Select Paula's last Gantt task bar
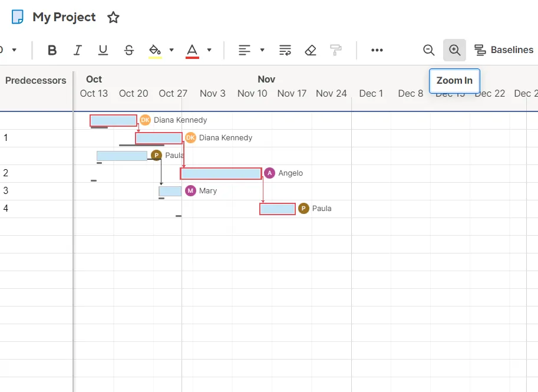538x392 pixels. point(278,209)
